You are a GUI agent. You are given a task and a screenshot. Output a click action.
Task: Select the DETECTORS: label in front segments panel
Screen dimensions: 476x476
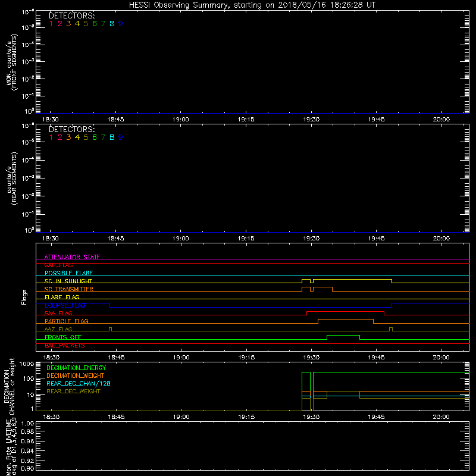72,16
